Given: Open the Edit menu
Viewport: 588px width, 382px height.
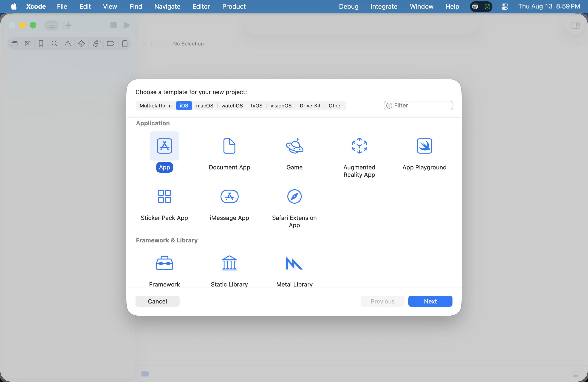Looking at the screenshot, I should [x=85, y=6].
